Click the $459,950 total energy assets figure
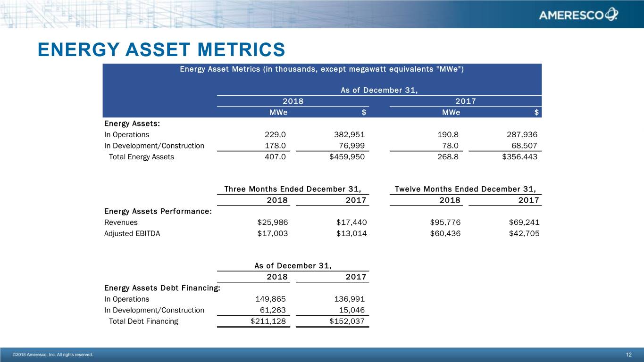The width and height of the screenshot is (644, 362). (x=347, y=157)
